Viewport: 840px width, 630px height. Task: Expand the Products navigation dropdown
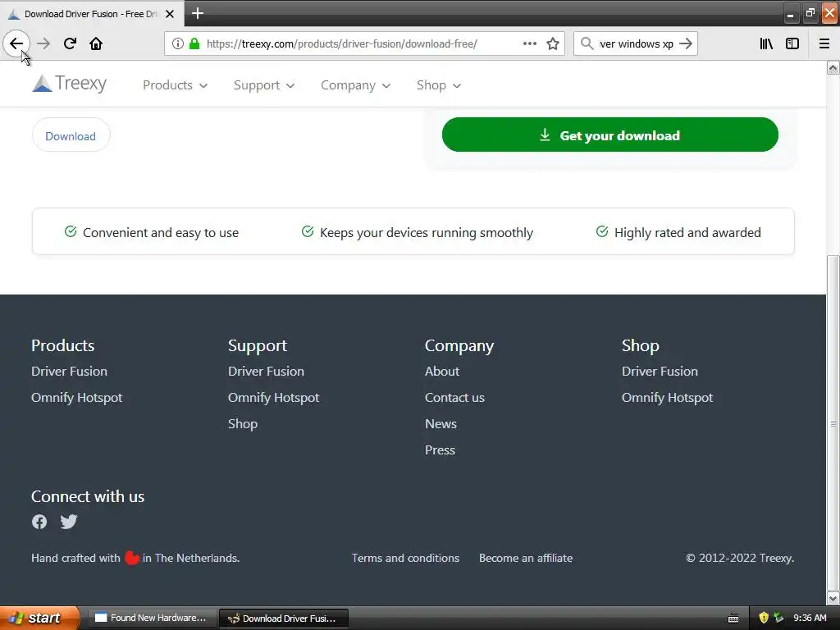click(175, 85)
